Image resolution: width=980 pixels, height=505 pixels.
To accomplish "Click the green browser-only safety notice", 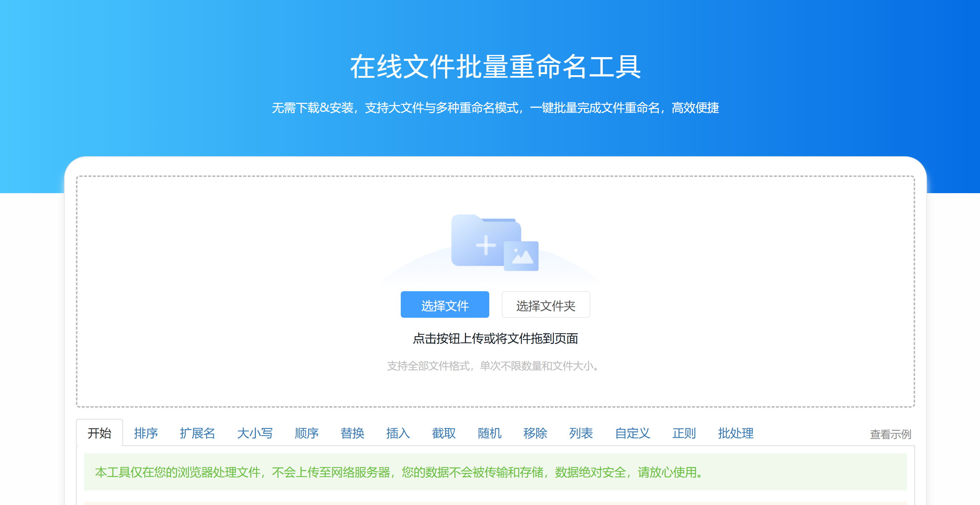I will click(x=495, y=472).
